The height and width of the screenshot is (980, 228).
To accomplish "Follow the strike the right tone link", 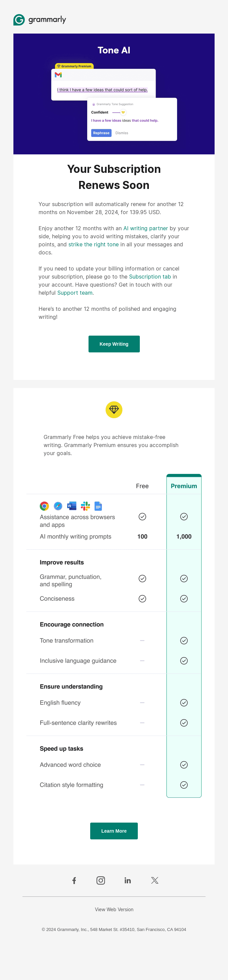I will (94, 244).
